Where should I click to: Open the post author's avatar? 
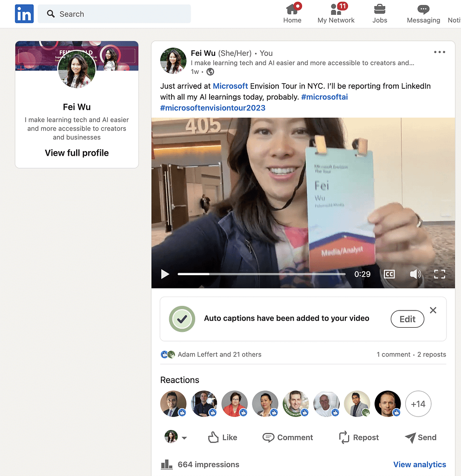(173, 61)
